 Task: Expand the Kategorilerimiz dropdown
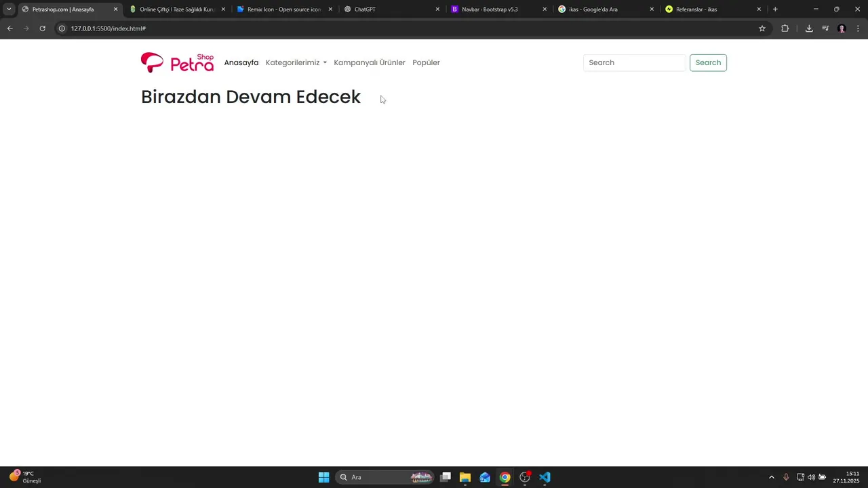[x=296, y=62]
